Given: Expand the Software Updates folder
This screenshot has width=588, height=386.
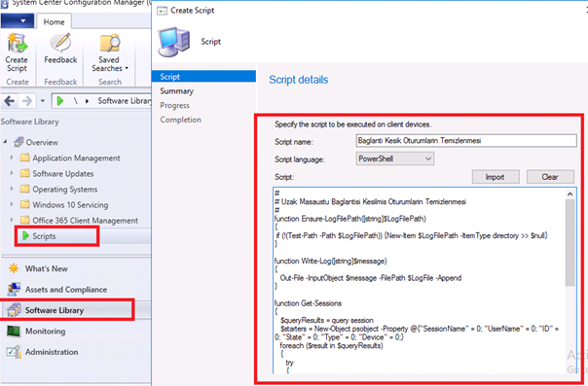Looking at the screenshot, I should [x=12, y=173].
